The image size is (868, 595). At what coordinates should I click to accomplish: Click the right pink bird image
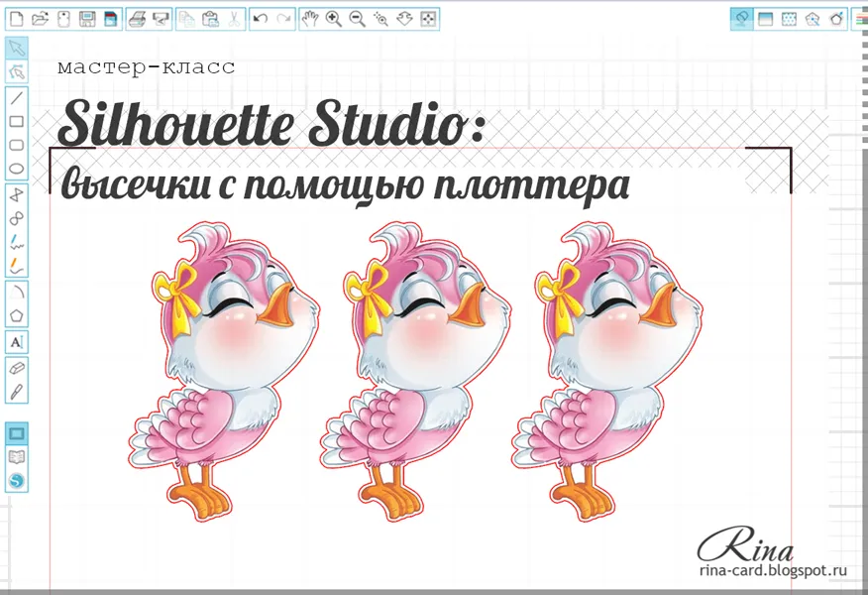(607, 373)
